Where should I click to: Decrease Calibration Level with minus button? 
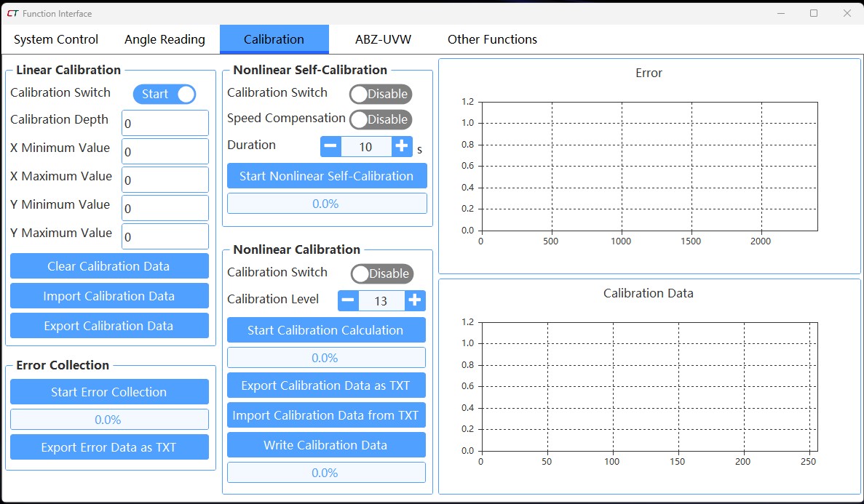(349, 300)
